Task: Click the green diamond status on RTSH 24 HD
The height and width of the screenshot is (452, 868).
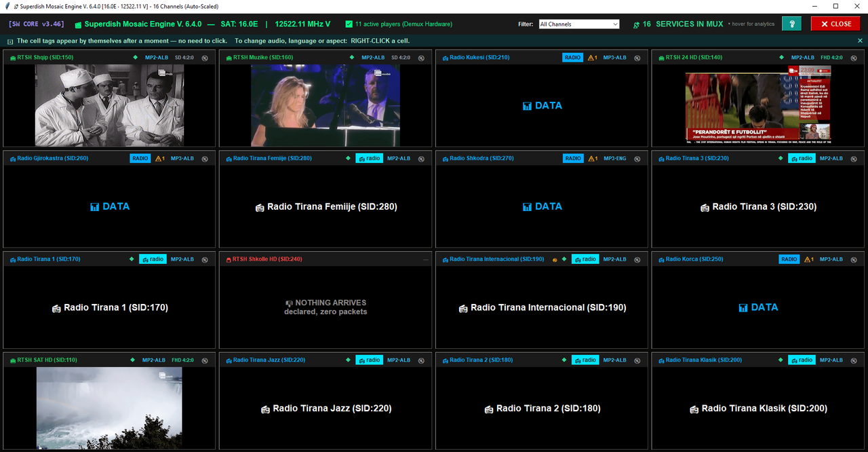Action: pyautogui.click(x=781, y=58)
